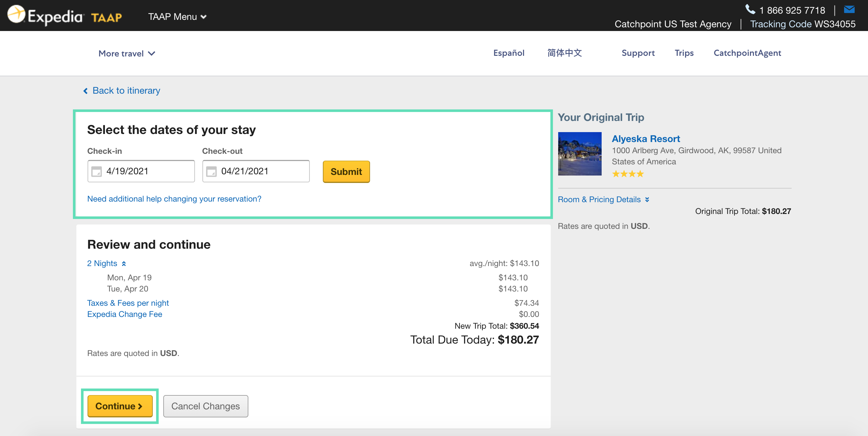Click the Alyeska Resort thumbnail photo
868x436 pixels.
(580, 154)
